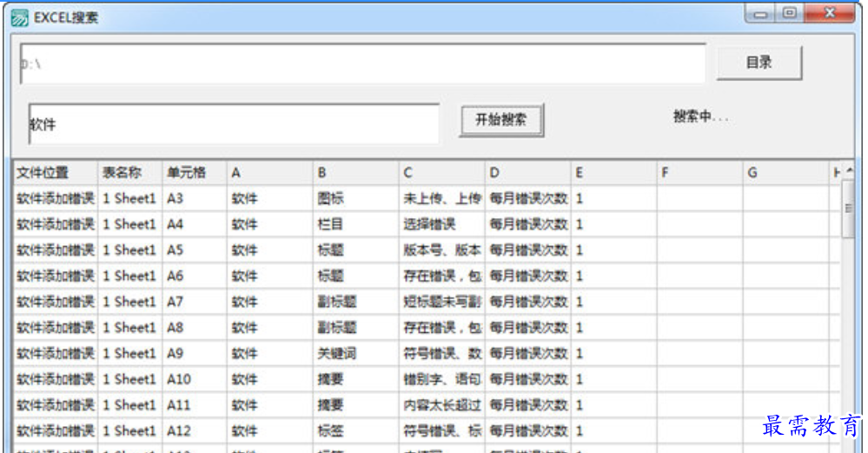The width and height of the screenshot is (868, 453).
Task: Click the 开始搜索 button
Action: tap(501, 120)
